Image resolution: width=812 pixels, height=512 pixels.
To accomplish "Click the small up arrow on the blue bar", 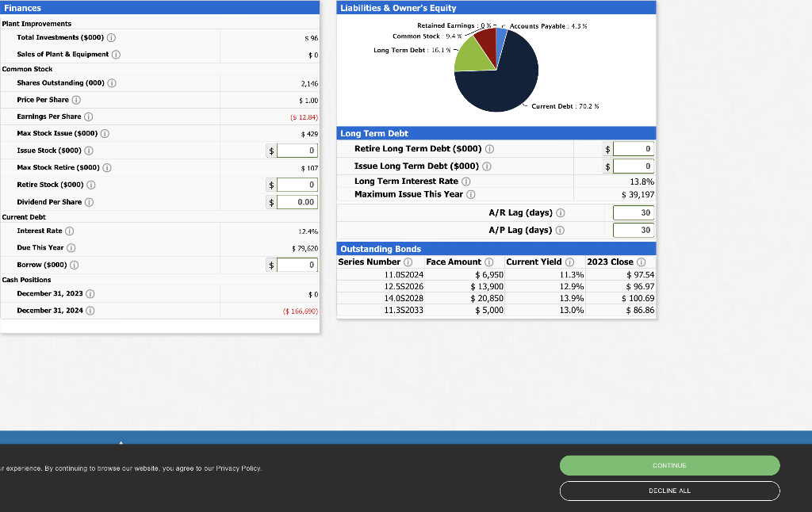I will click(121, 442).
